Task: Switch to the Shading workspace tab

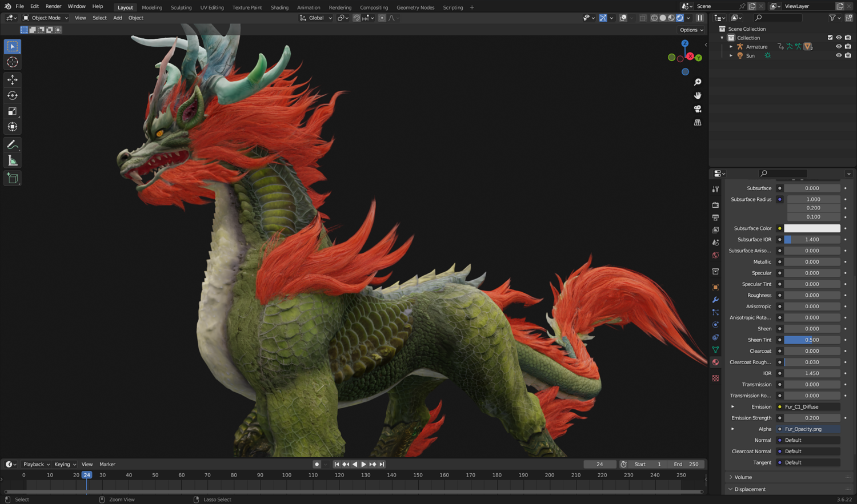Action: tap(279, 7)
